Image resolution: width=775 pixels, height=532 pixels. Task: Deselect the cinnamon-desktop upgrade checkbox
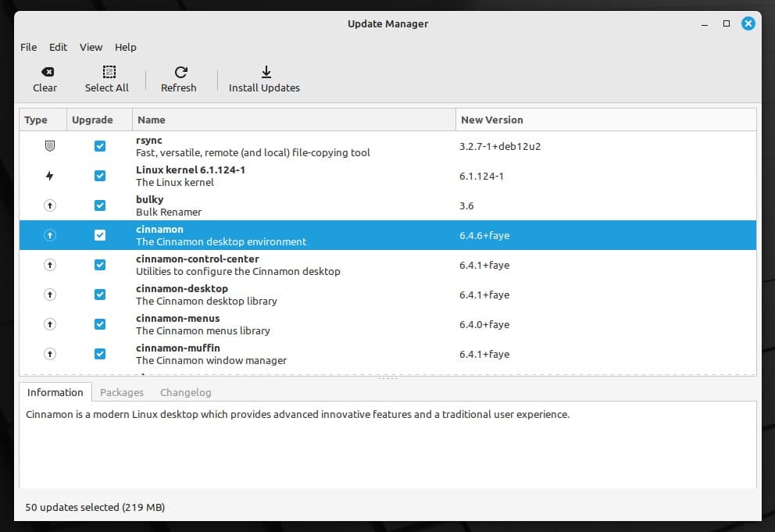[100, 295]
